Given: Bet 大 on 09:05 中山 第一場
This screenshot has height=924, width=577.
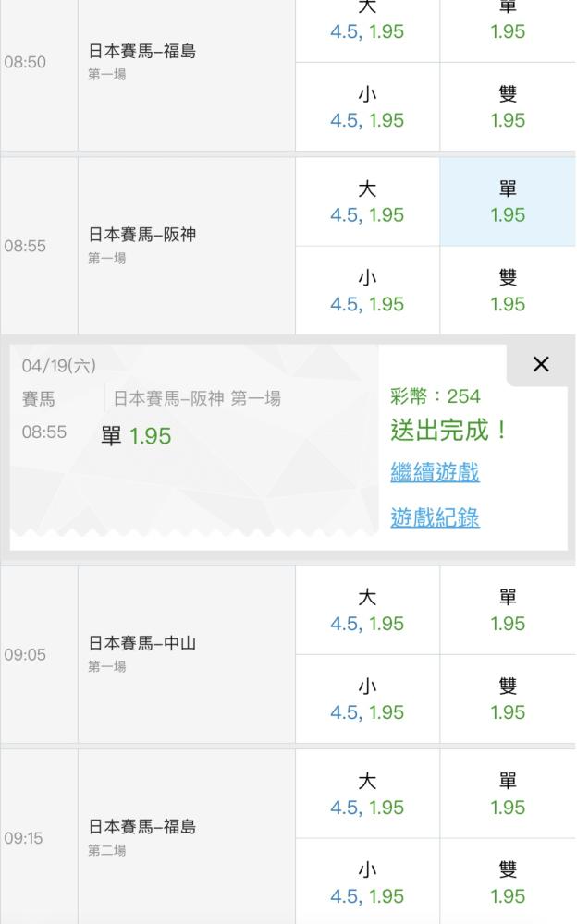Looking at the screenshot, I should tap(367, 610).
